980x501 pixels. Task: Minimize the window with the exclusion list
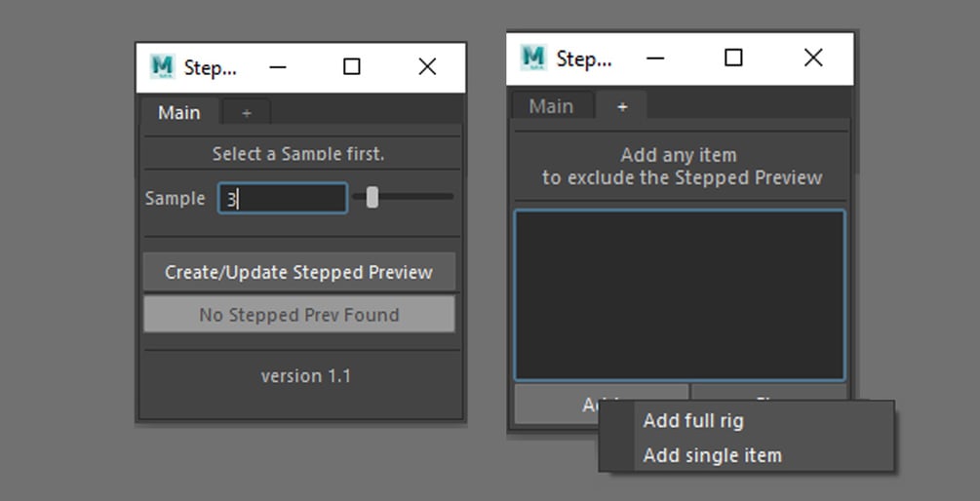655,58
